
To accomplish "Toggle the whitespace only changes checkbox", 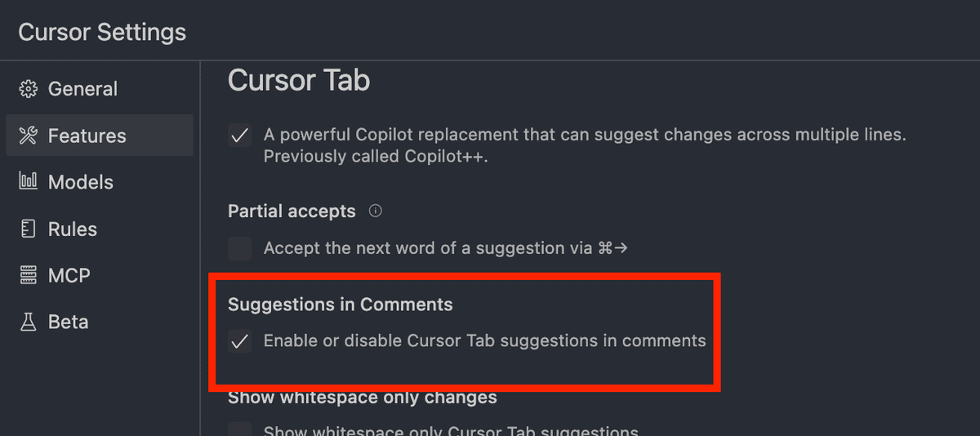I will [240, 430].
